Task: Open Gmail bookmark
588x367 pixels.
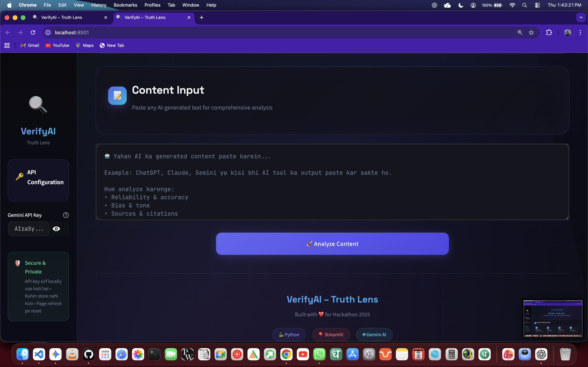Action: [x=30, y=45]
